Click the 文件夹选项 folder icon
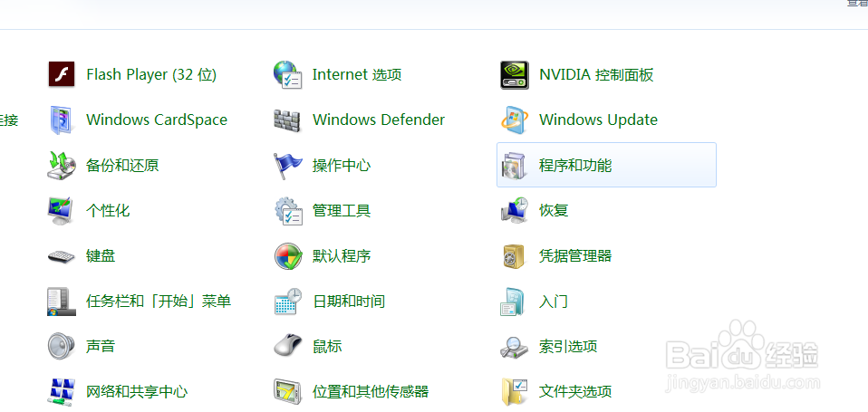Image resolution: width=868 pixels, height=412 pixels. pos(515,392)
